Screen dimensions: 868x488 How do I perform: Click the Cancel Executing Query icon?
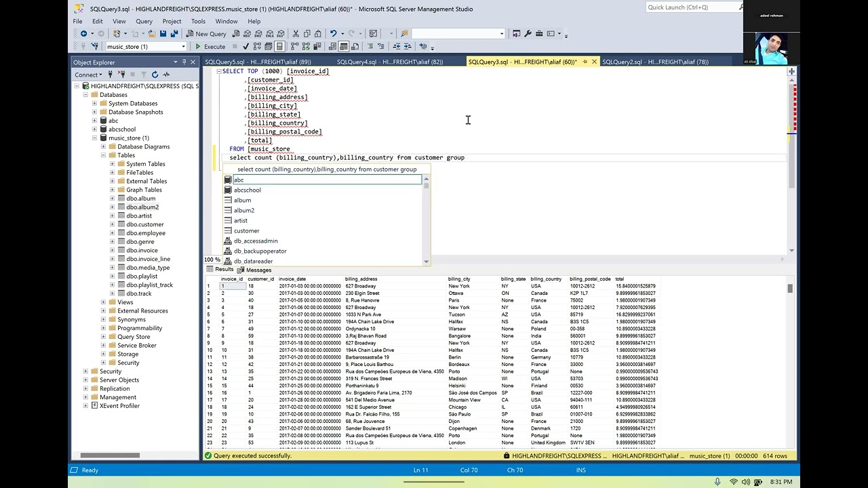pos(235,46)
